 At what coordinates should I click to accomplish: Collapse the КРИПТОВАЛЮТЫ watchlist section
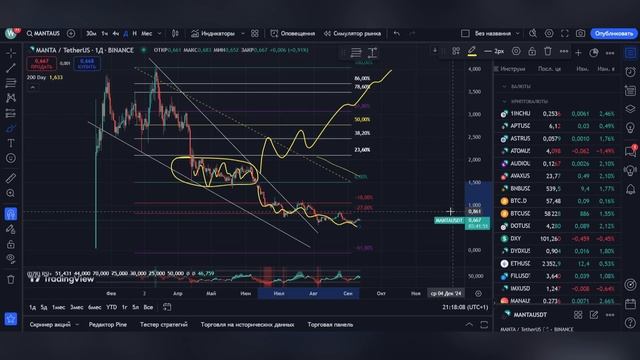pos(504,101)
